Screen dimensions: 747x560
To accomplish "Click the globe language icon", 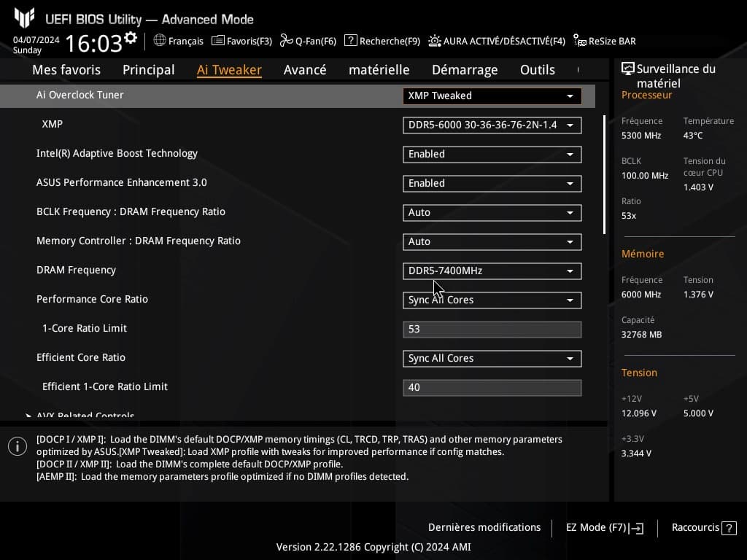I will pos(160,41).
